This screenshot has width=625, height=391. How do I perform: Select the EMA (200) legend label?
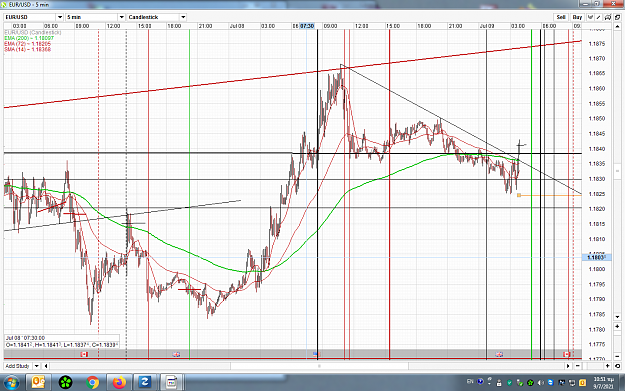pyautogui.click(x=29, y=38)
